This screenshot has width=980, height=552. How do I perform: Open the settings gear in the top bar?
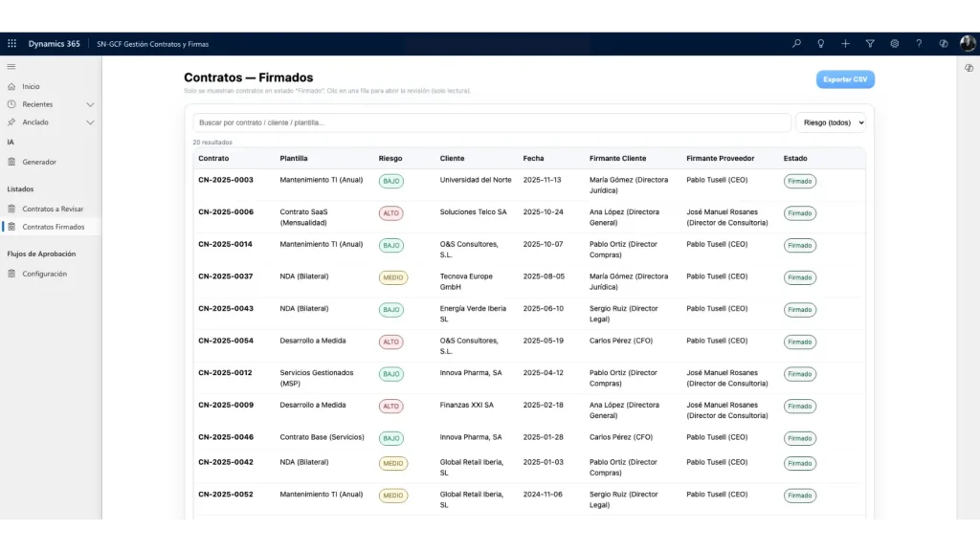895,43
